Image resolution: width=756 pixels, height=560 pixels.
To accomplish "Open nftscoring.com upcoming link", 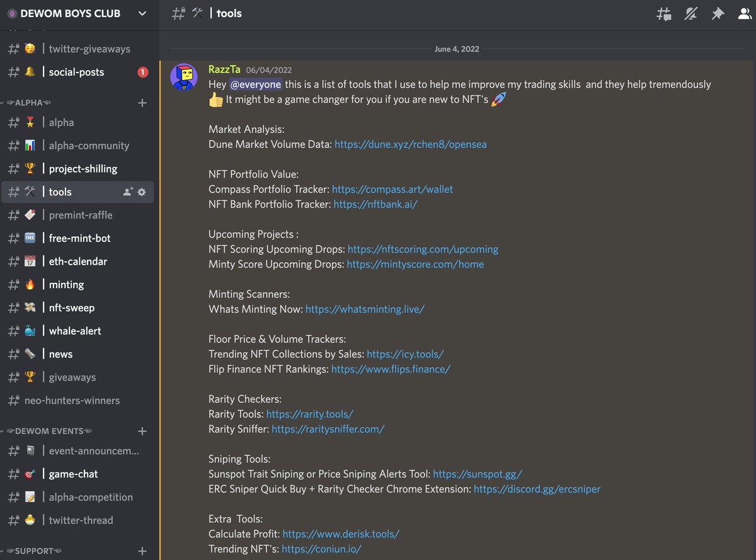I will (423, 249).
